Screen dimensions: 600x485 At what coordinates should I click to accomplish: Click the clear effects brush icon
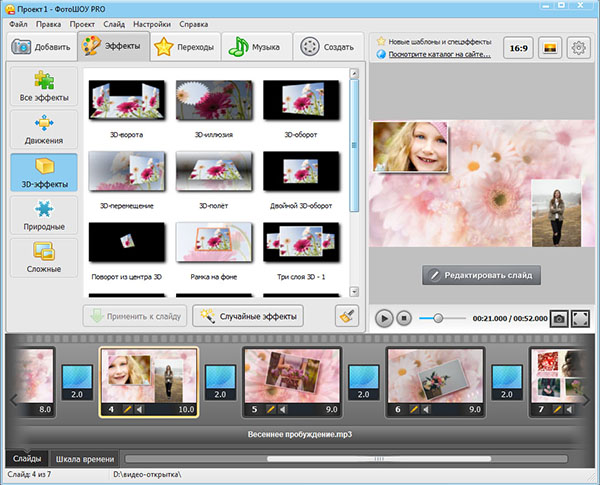pyautogui.click(x=347, y=316)
